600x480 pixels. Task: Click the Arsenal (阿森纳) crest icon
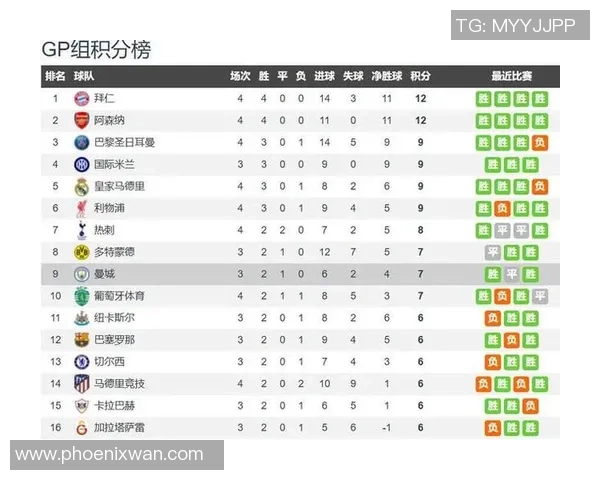pos(81,120)
